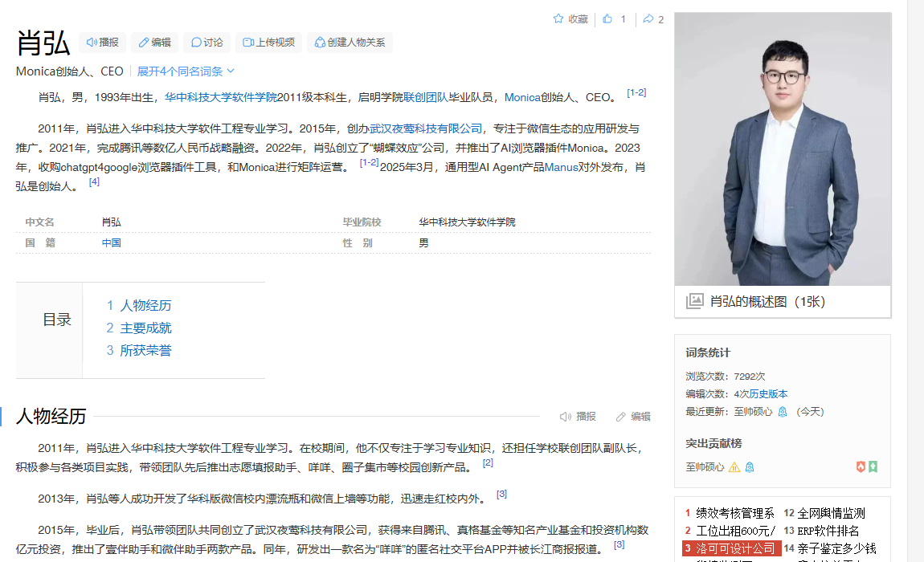Click 至帅硕心 in 最近更新
Screen dimensions: 924x562
[x=753, y=411]
